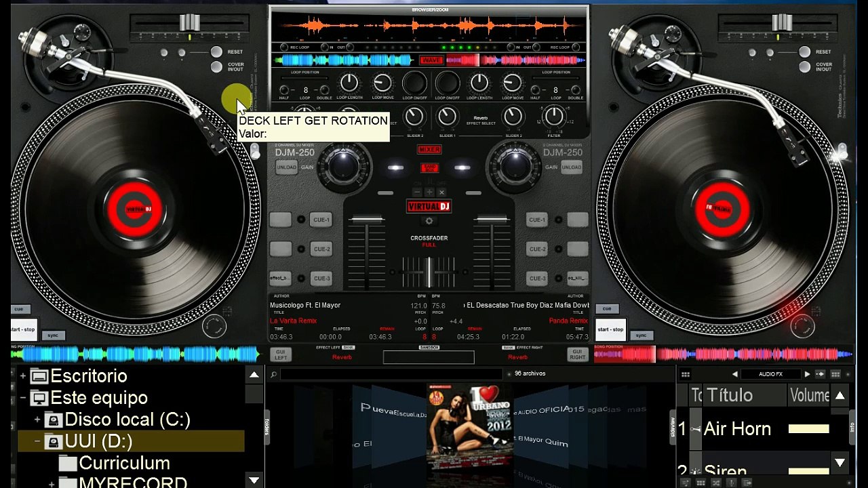Open the mixer settings gear icon

pyautogui.click(x=429, y=221)
